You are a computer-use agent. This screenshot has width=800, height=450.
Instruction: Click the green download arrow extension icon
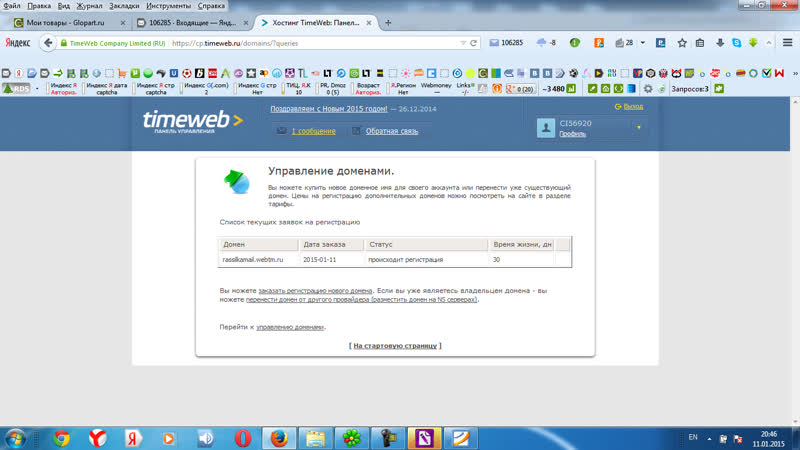[753, 43]
